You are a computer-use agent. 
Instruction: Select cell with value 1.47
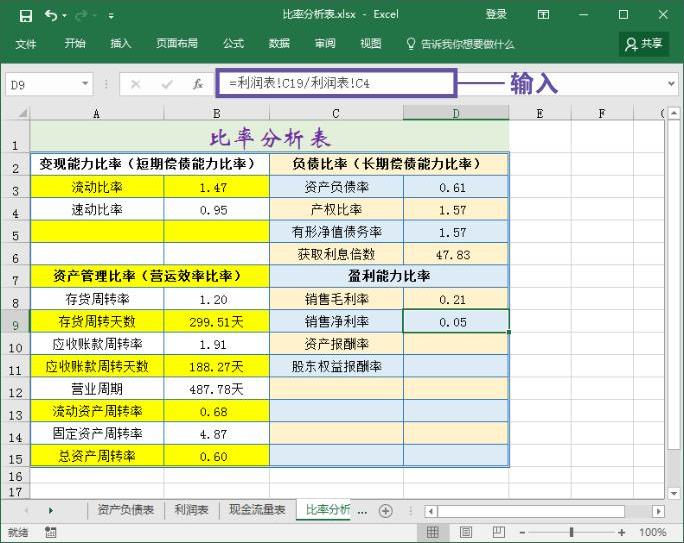(x=216, y=188)
